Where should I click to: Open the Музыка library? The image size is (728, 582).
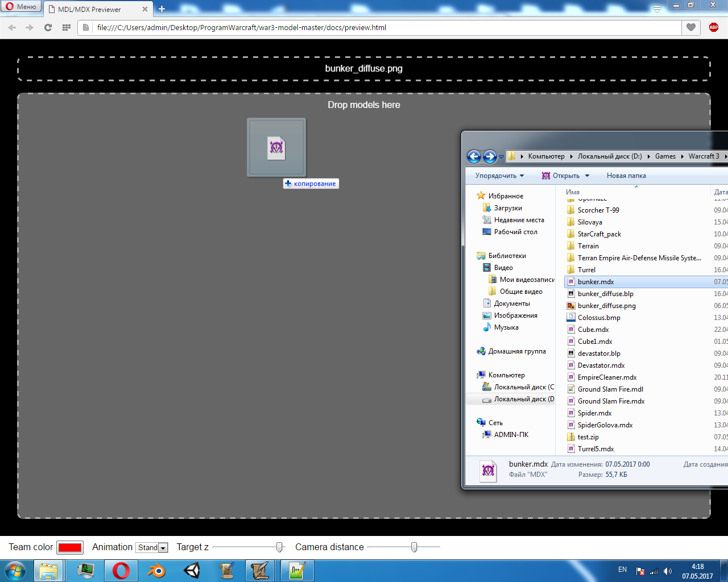pos(506,327)
